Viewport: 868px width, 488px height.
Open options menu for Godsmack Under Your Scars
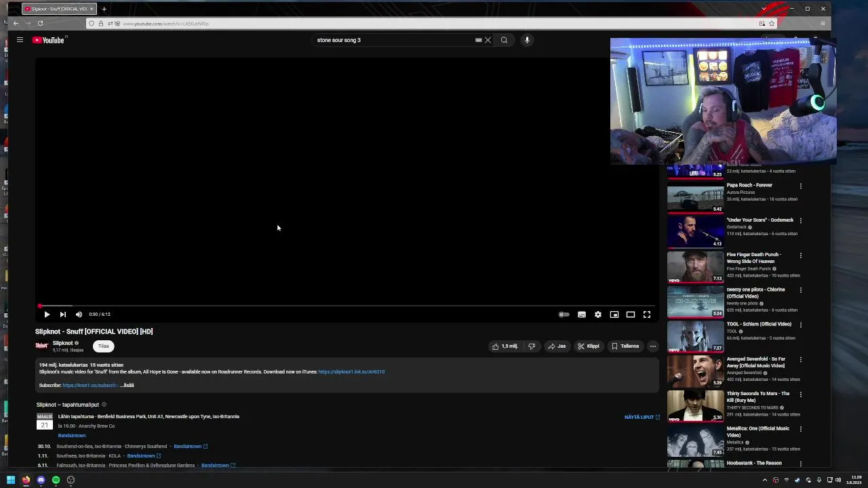tap(801, 220)
